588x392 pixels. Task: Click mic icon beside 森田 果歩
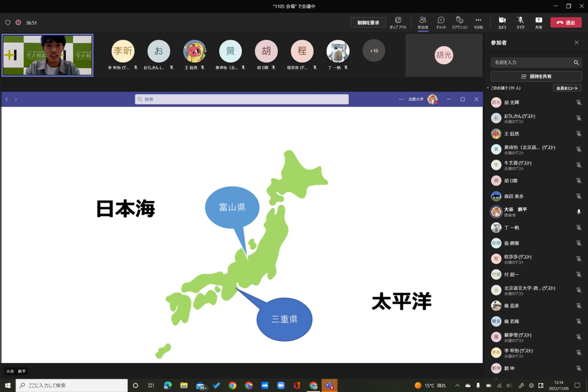click(x=579, y=196)
